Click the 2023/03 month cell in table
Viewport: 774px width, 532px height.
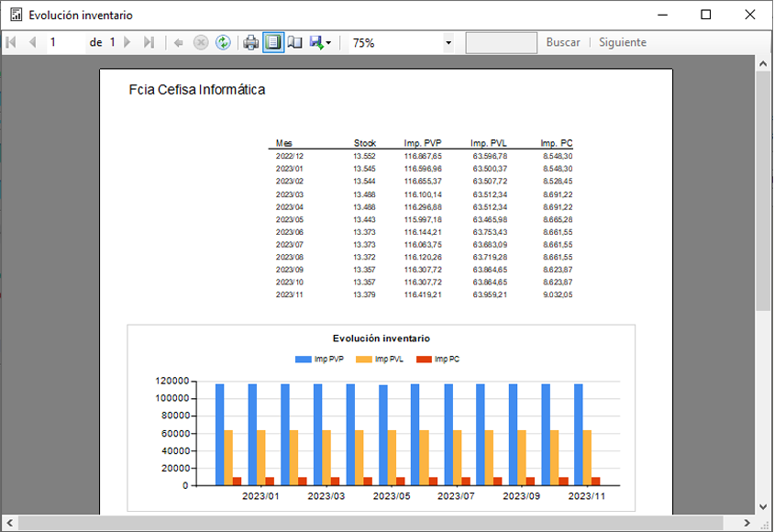click(290, 194)
